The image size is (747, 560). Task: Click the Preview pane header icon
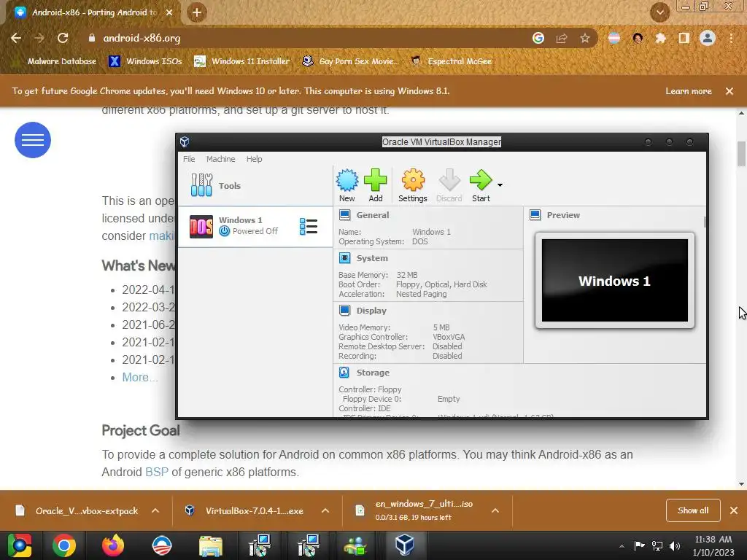click(535, 215)
